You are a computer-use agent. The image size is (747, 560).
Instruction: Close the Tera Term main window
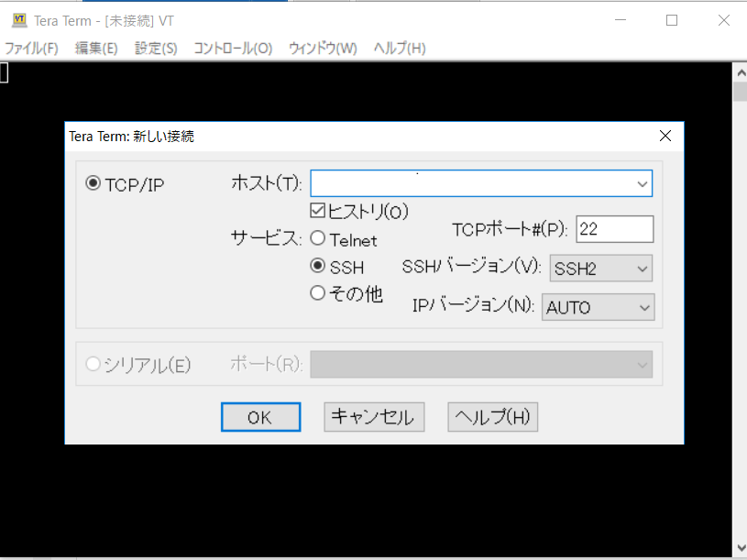724,20
